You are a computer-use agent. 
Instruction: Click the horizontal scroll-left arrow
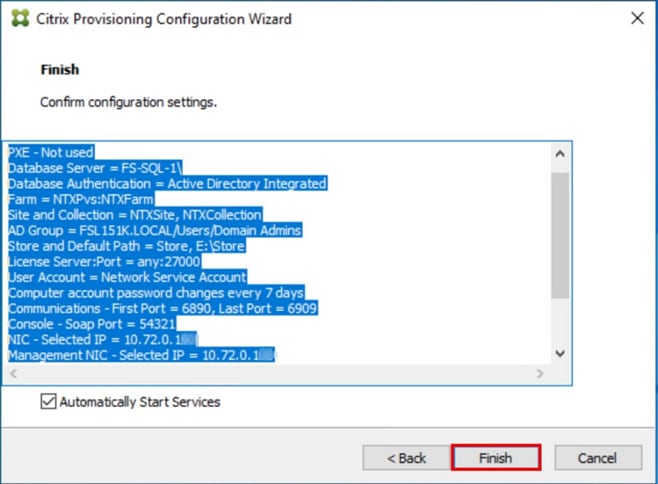tap(13, 373)
